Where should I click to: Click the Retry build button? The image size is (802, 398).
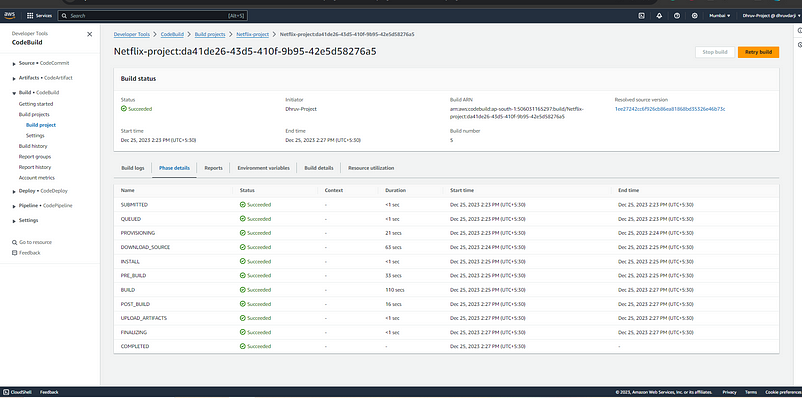point(759,52)
